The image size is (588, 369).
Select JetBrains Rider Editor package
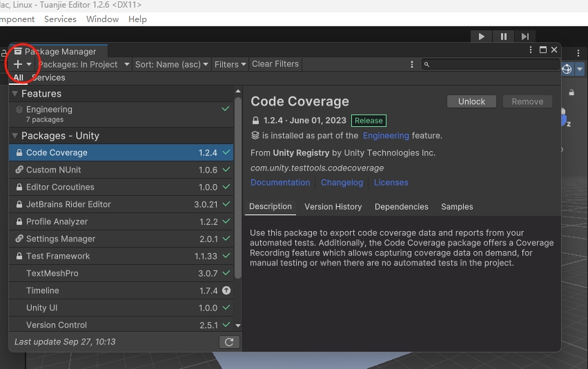click(x=121, y=204)
